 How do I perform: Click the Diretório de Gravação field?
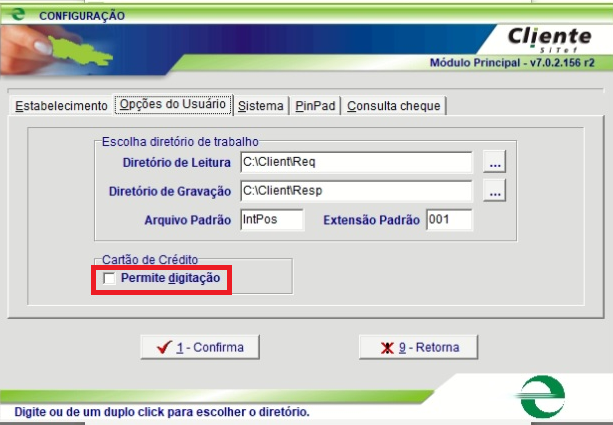(x=356, y=190)
